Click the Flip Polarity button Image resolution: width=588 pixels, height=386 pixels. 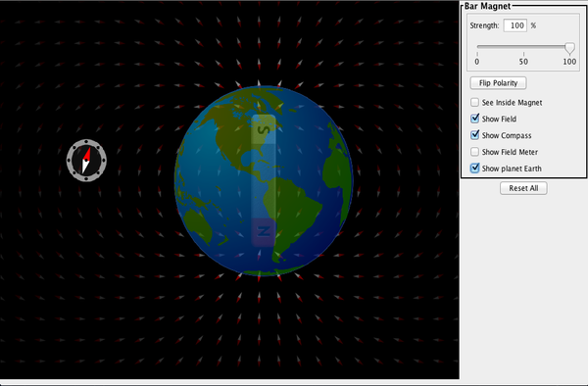coord(498,83)
